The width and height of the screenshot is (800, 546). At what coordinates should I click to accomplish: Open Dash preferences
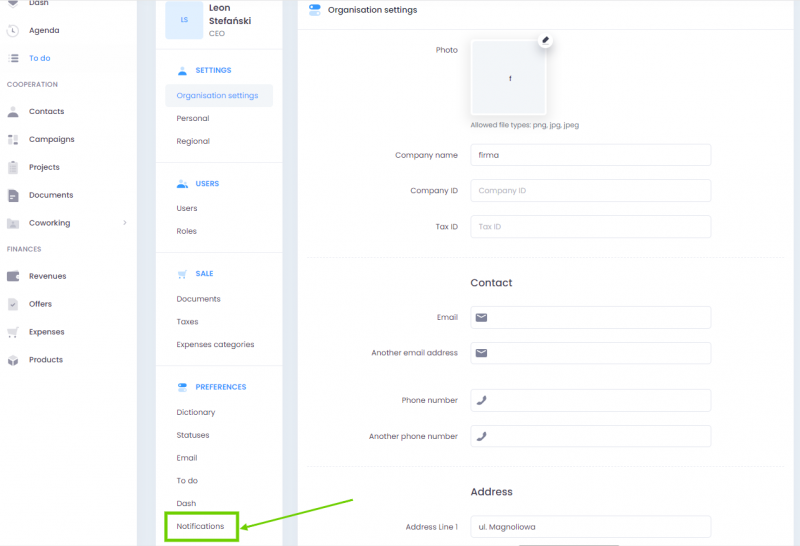click(x=186, y=504)
